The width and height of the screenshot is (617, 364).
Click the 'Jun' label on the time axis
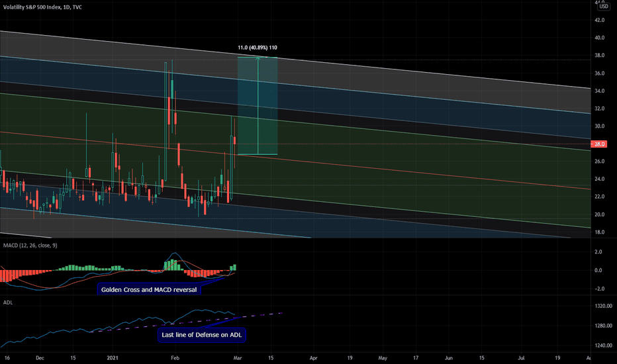[x=449, y=358]
